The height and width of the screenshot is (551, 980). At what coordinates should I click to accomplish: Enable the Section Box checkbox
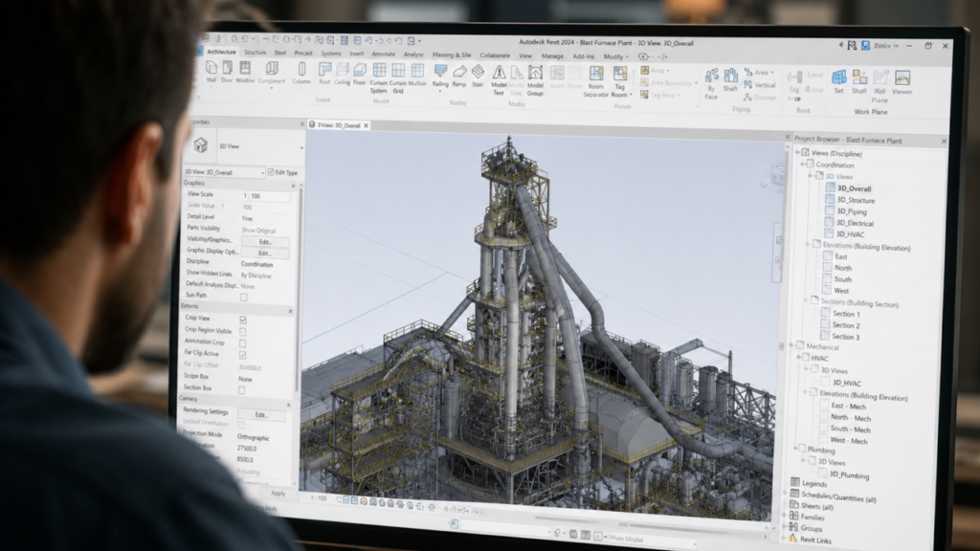pyautogui.click(x=242, y=390)
